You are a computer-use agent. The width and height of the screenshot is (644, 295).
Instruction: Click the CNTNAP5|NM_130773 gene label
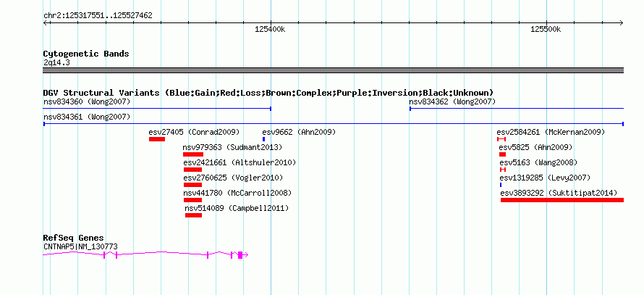80,247
